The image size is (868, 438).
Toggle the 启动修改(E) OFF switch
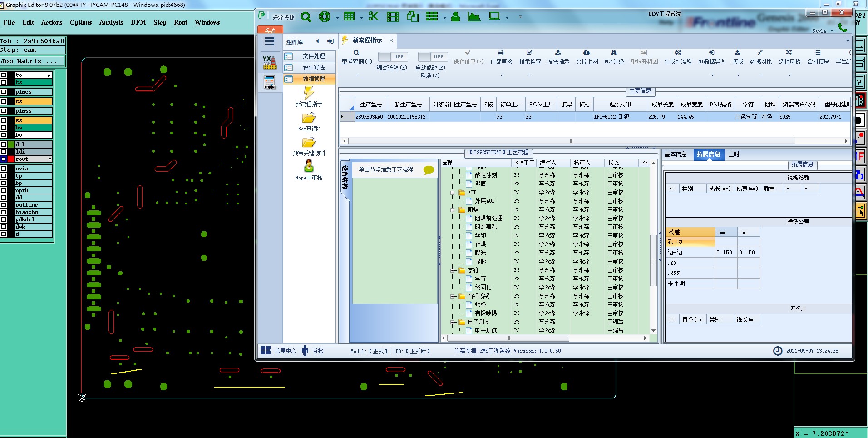[432, 56]
